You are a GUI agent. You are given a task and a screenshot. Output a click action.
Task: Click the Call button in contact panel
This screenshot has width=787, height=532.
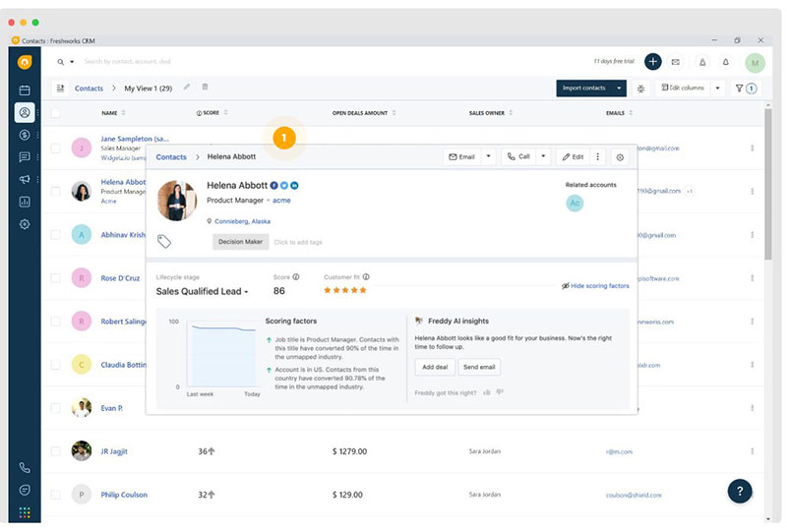coord(518,156)
